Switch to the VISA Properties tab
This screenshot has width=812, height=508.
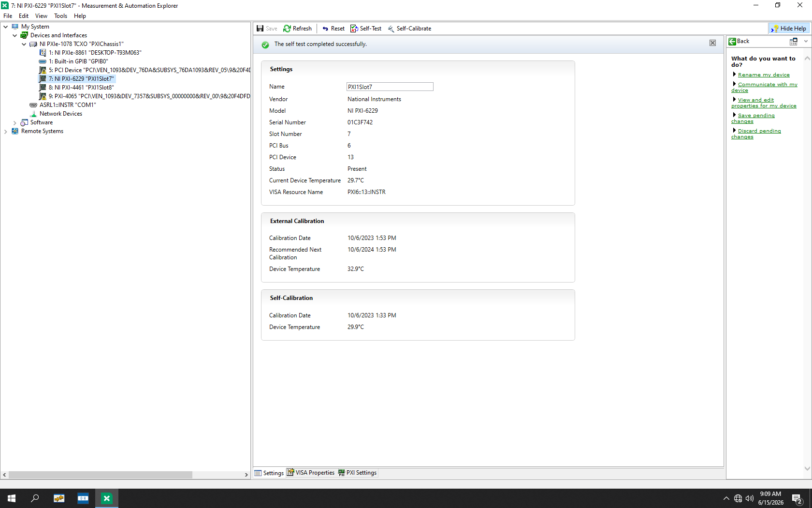tap(311, 473)
